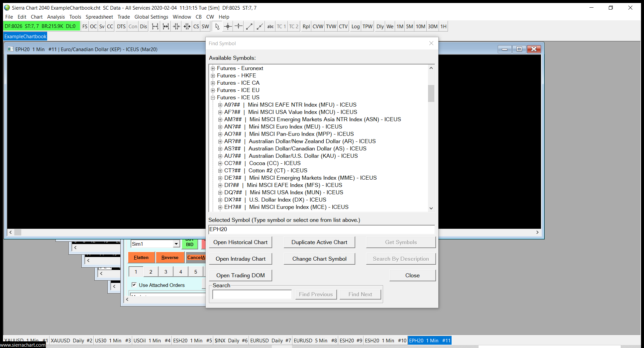Switch to the ESH20 1 Min #5 chart tab
The image size is (644, 348).
pos(192,340)
